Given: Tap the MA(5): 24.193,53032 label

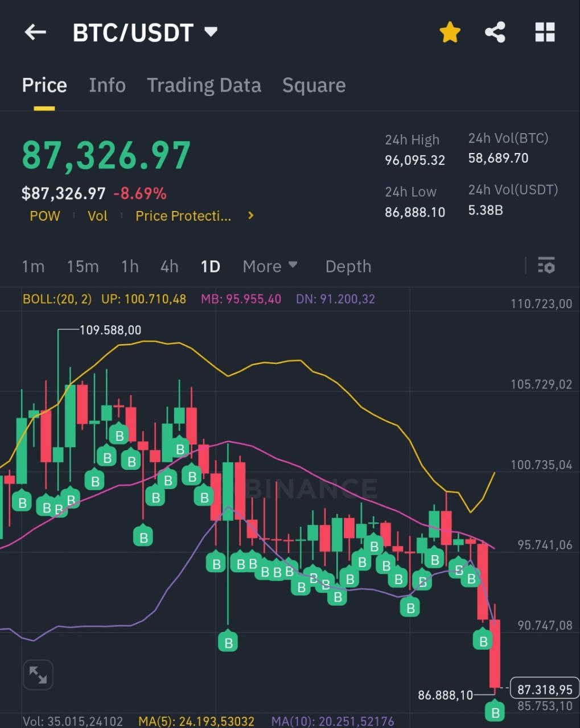Looking at the screenshot, I should (196, 721).
